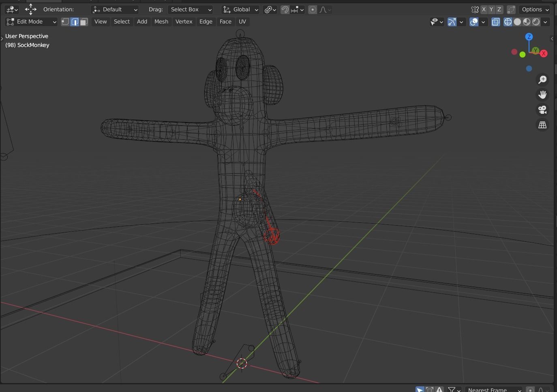
Task: Click the proportional editing falloff curve
Action: pos(325,9)
